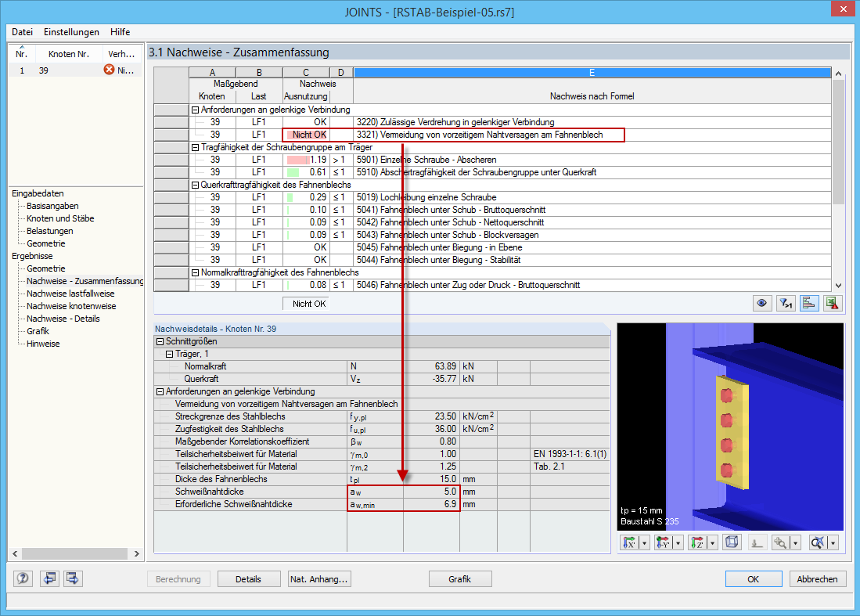Open the X view dropdown arrow
This screenshot has width=860, height=616.
coord(645,542)
